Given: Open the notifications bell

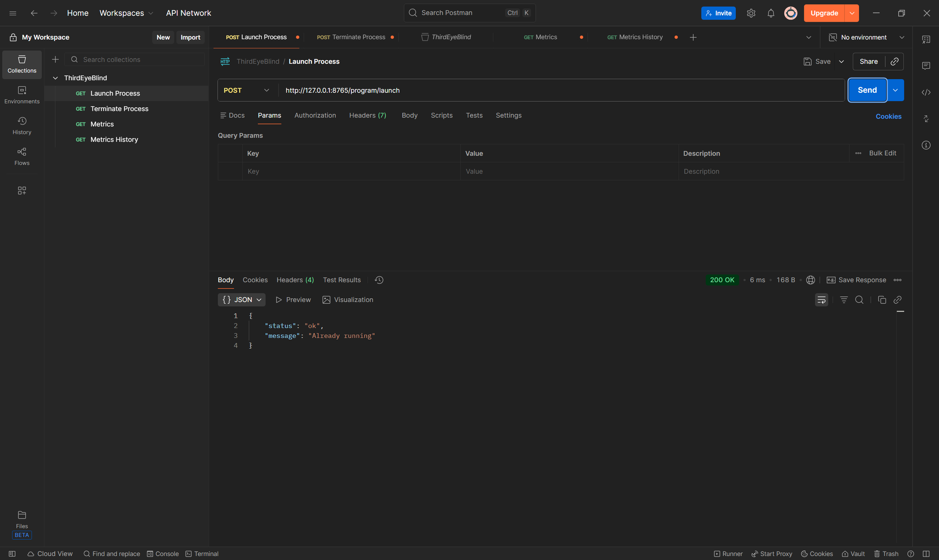Looking at the screenshot, I should pyautogui.click(x=771, y=13).
